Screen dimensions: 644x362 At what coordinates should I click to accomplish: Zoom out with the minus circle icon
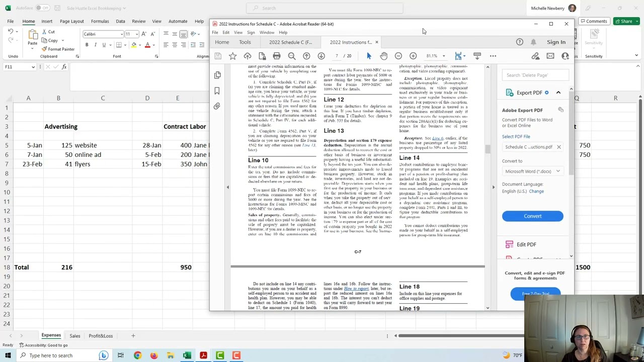[x=398, y=56]
